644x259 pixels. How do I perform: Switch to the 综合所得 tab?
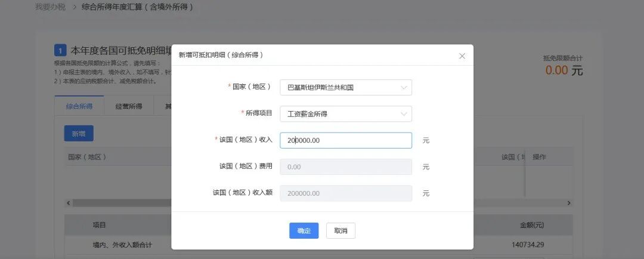click(79, 106)
